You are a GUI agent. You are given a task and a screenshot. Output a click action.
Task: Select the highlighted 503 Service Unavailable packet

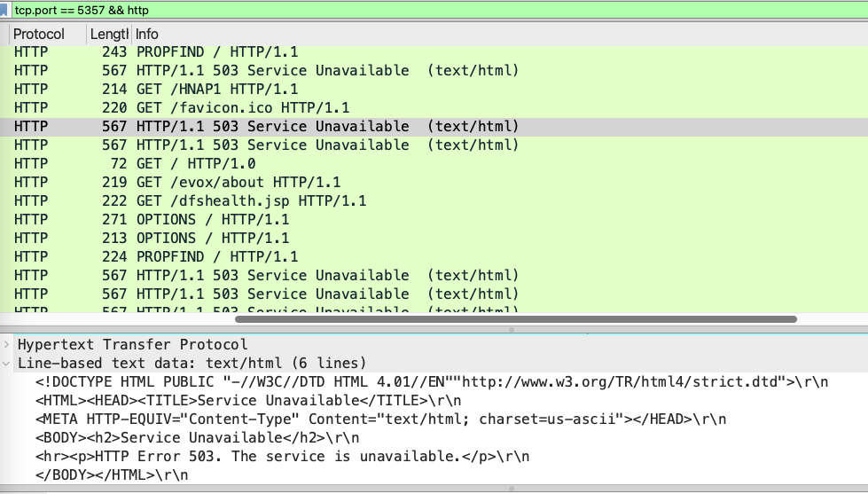pyautogui.click(x=434, y=126)
